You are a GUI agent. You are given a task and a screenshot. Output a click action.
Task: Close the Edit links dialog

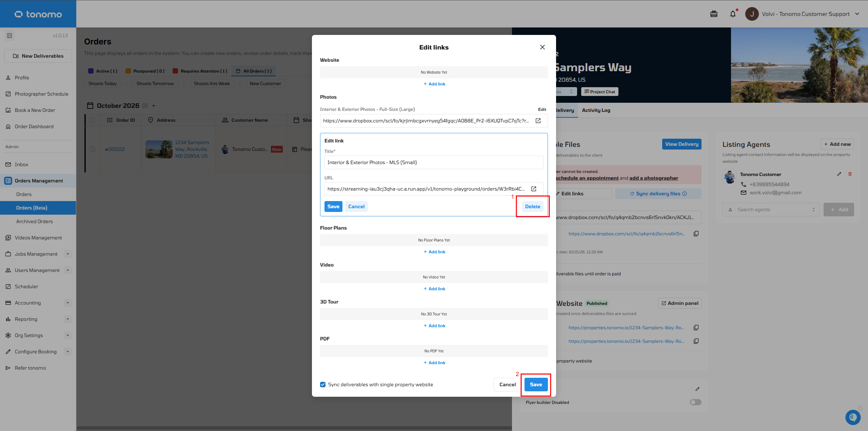(x=542, y=47)
